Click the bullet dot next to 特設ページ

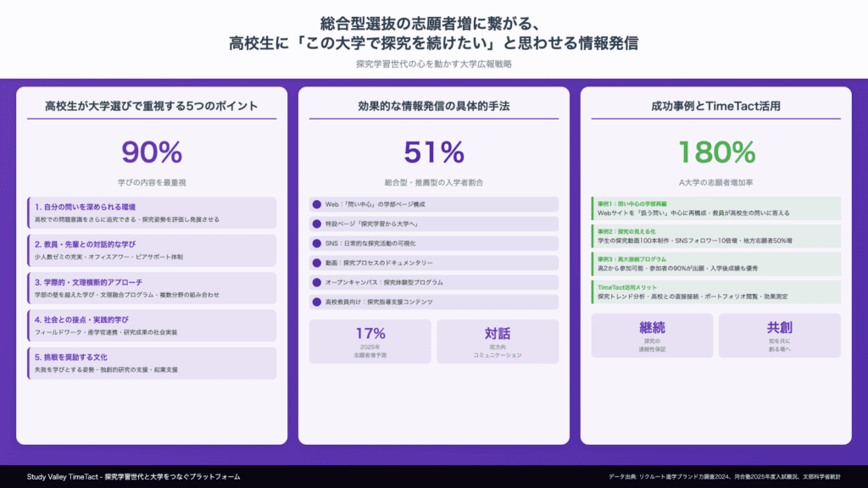click(x=317, y=224)
